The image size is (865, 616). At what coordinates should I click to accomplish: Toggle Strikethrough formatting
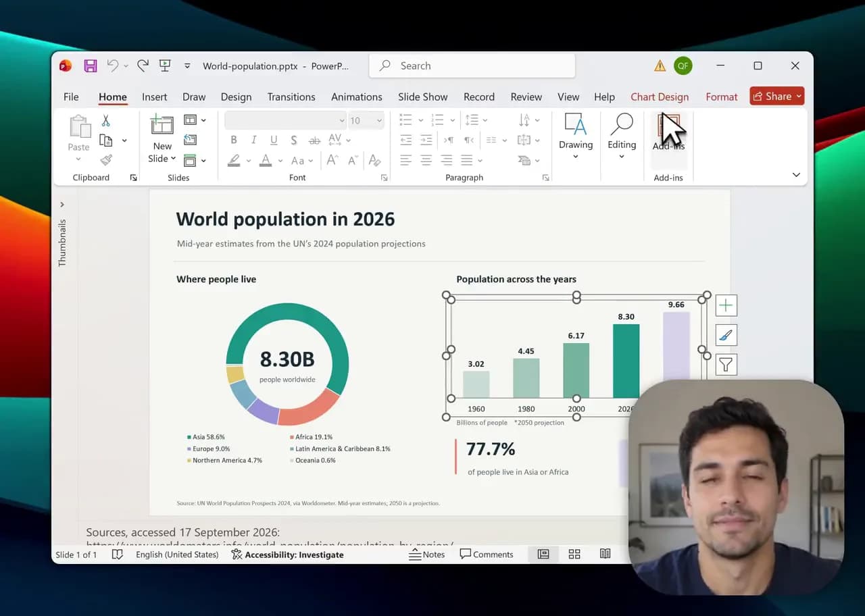click(x=314, y=140)
